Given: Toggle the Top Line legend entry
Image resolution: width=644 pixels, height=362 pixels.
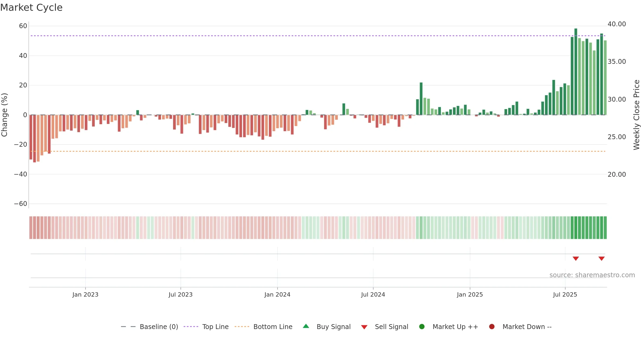Looking at the screenshot, I should (x=215, y=327).
